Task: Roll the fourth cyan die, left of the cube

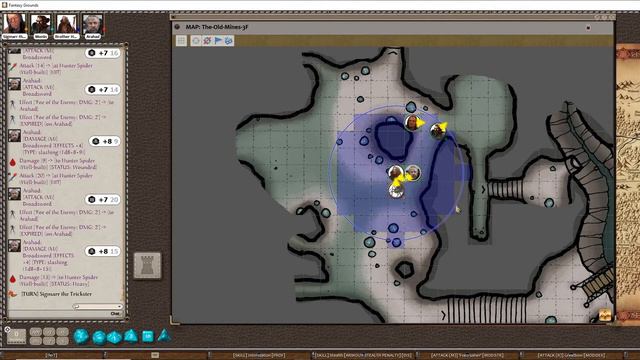Action: tap(131, 336)
